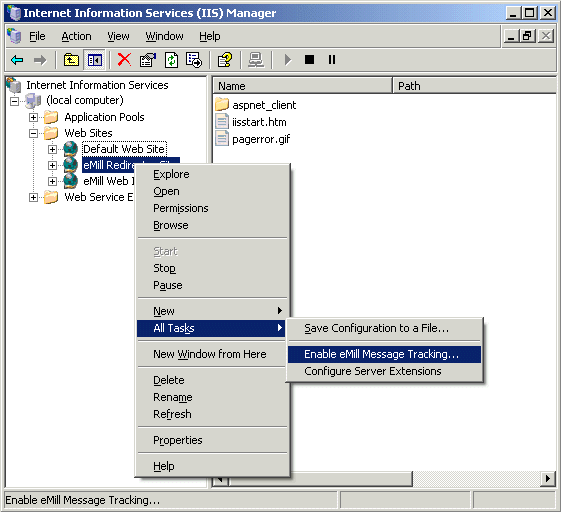Click the Pause item toolbar icon
This screenshot has width=561, height=512.
(x=332, y=59)
